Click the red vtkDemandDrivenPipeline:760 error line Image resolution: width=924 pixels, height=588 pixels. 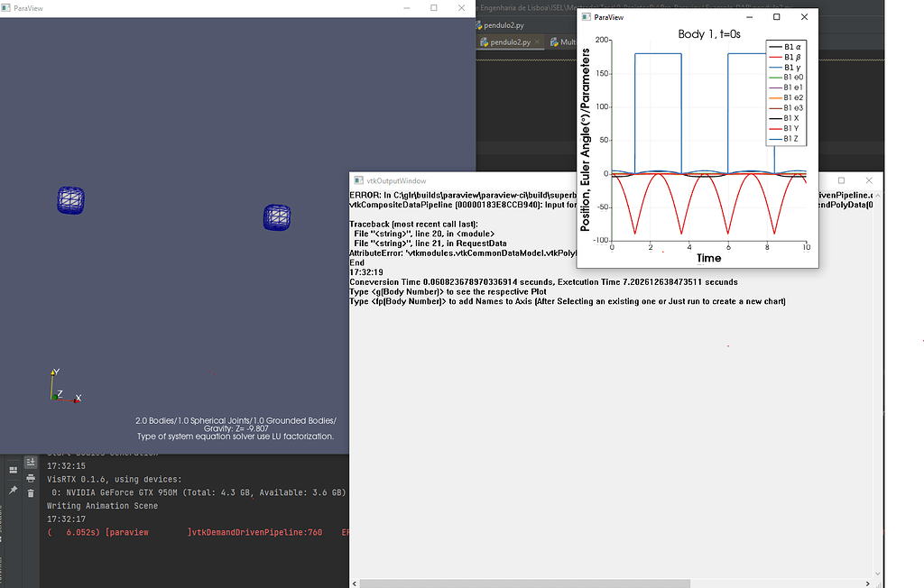[198, 533]
